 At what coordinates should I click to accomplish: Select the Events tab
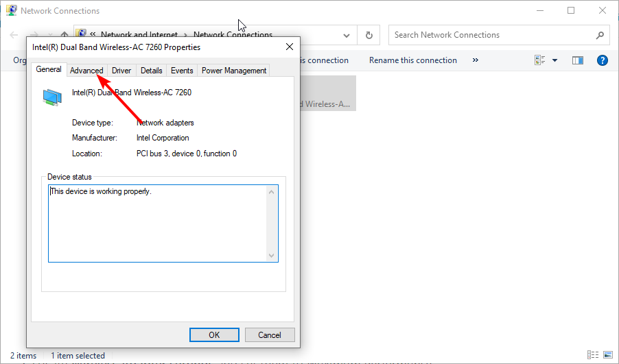coord(182,71)
